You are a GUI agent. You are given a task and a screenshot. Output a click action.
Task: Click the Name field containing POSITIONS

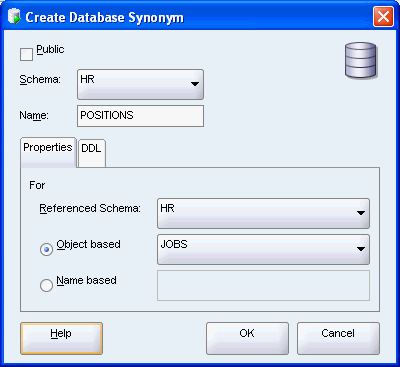point(140,116)
